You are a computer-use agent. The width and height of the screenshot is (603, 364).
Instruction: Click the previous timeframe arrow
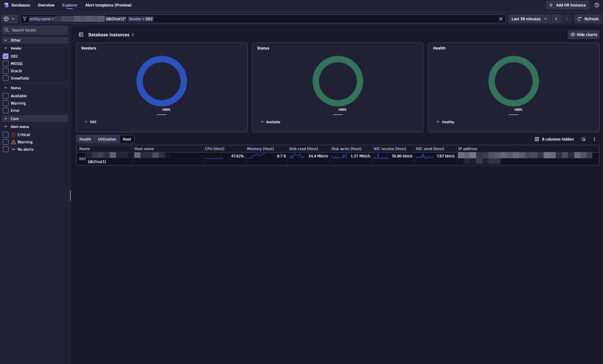[556, 19]
